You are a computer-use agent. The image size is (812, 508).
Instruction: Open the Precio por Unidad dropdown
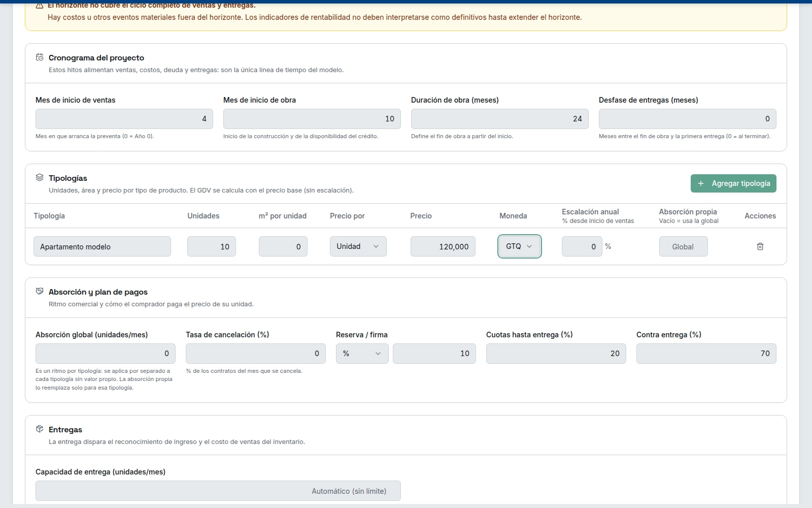pyautogui.click(x=358, y=246)
